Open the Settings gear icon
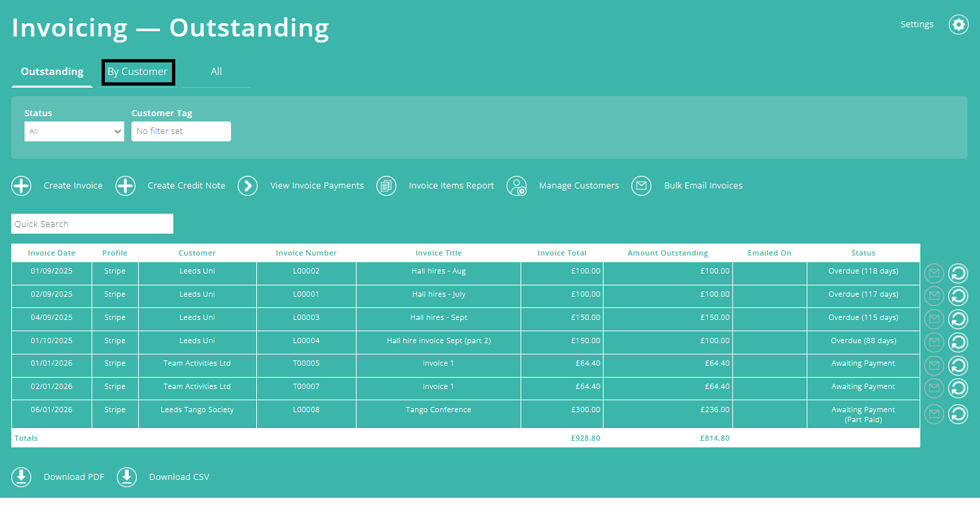 (958, 25)
